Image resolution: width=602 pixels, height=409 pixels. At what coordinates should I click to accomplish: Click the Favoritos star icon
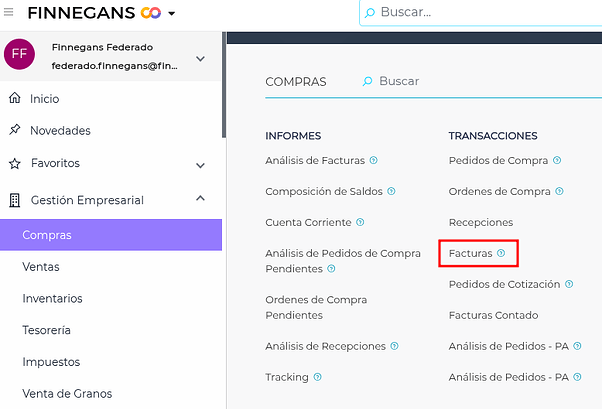pyautogui.click(x=14, y=163)
